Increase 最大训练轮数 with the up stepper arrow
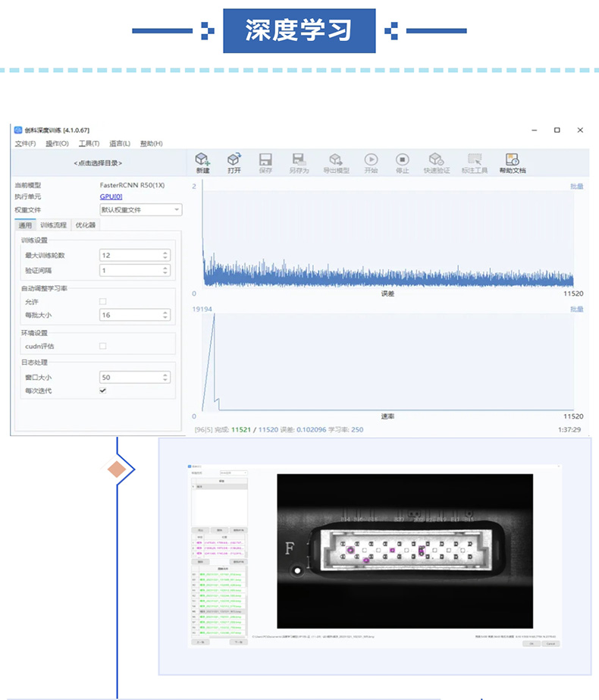Screen dimensions: 599x700 pyautogui.click(x=165, y=253)
